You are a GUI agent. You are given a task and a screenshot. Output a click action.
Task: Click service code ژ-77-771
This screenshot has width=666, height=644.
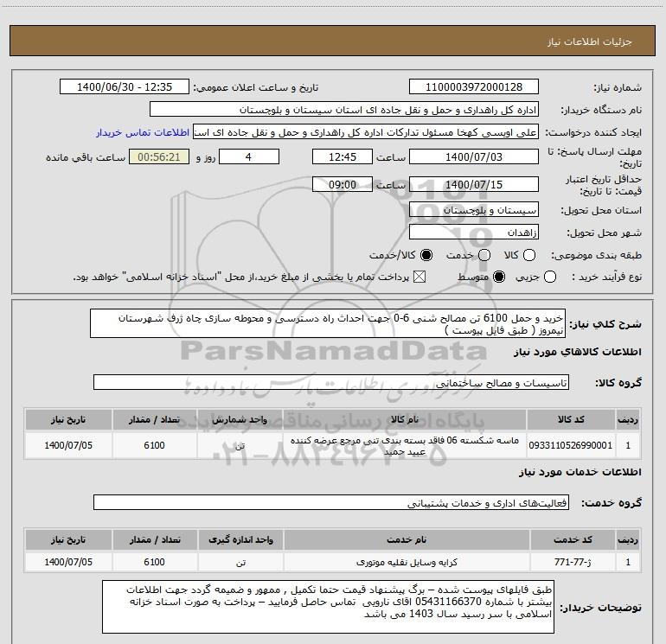[x=573, y=562]
